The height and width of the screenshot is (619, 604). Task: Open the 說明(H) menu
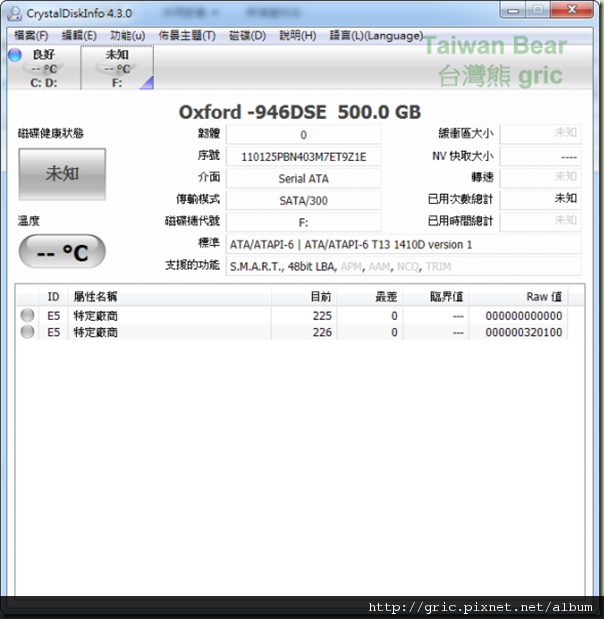(x=298, y=36)
